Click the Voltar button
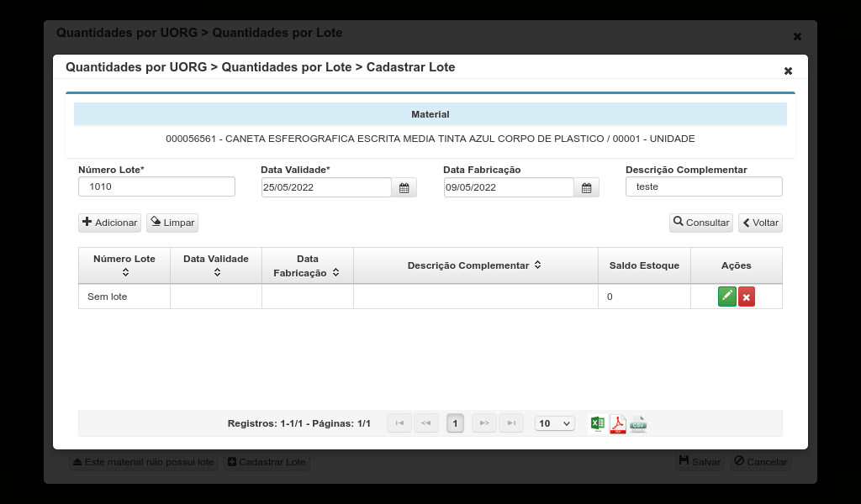This screenshot has width=861, height=504. tap(760, 223)
